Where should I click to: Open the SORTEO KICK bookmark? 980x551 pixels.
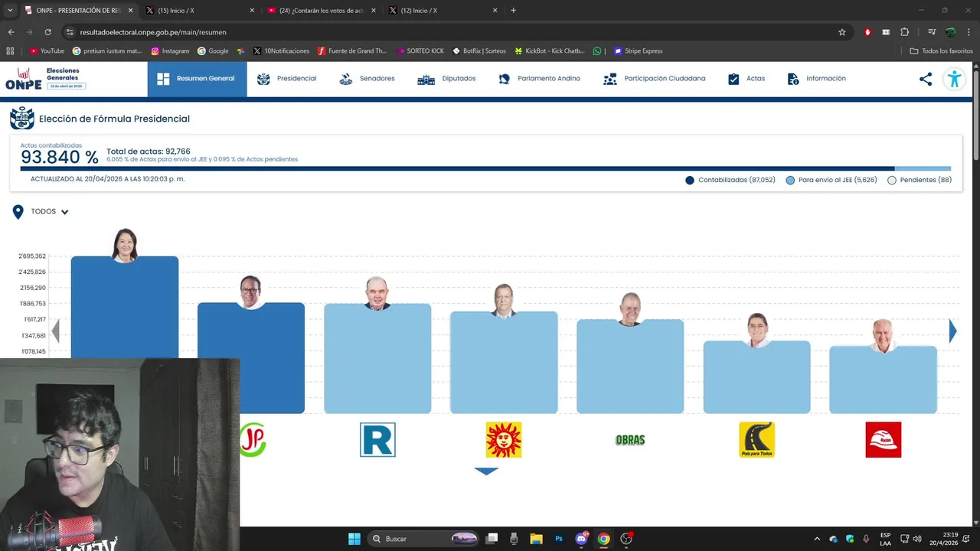coord(420,51)
